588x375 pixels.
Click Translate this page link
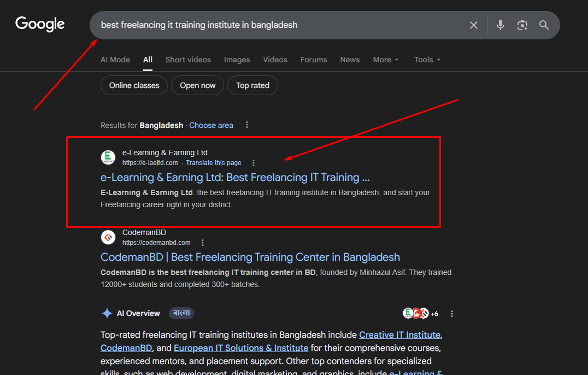pos(213,163)
